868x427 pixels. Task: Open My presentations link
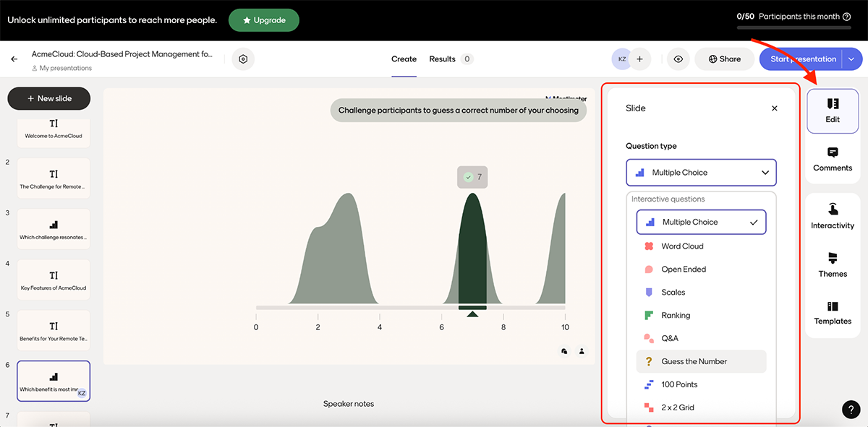pyautogui.click(x=63, y=66)
